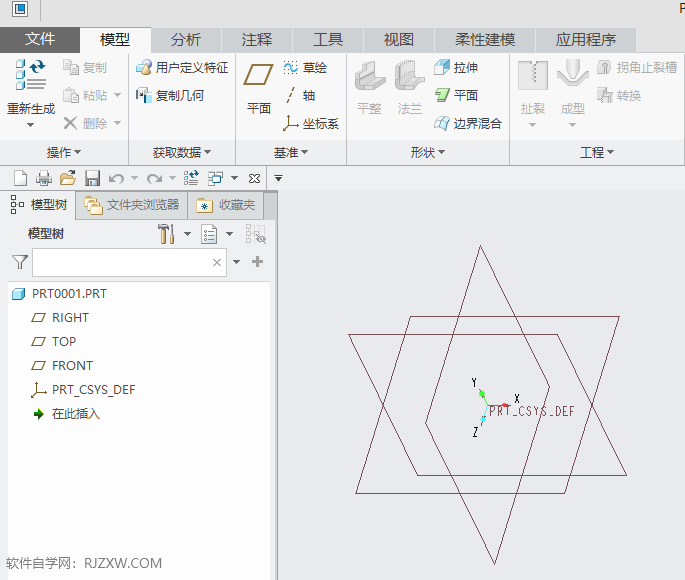This screenshot has width=685, height=580.
Task: Click the Delete (删除) X icon
Action: pos(70,123)
